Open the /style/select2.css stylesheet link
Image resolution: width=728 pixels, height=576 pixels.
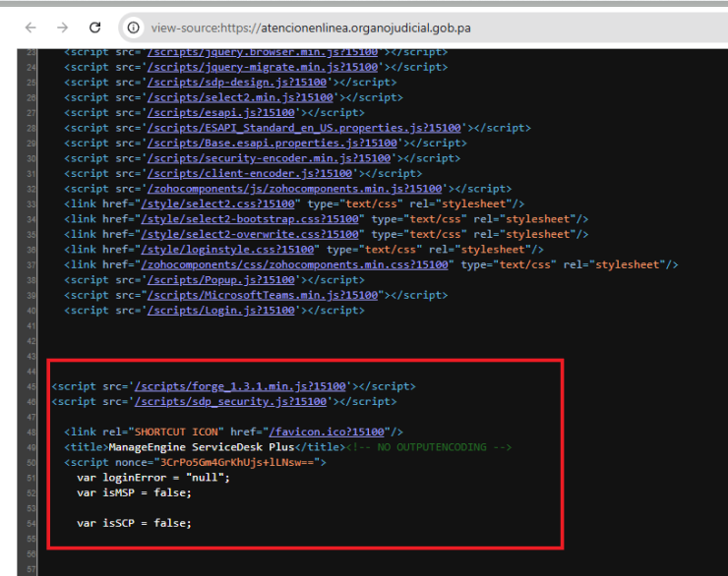217,204
